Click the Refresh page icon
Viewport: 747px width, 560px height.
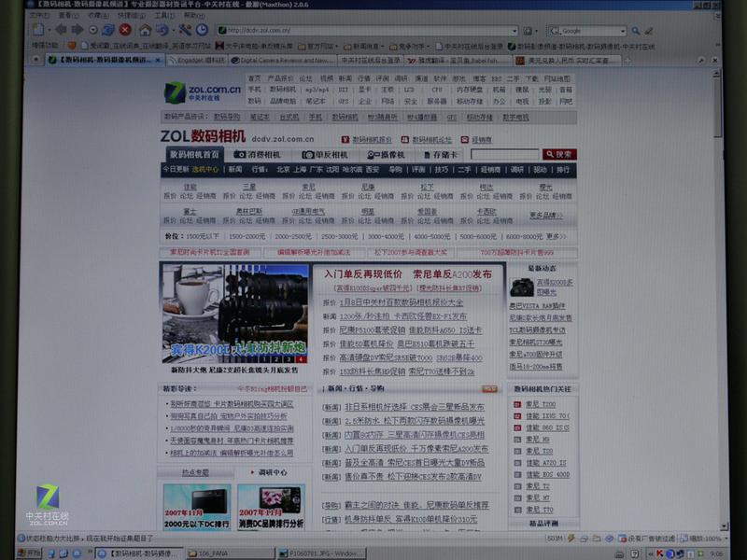pos(108,30)
